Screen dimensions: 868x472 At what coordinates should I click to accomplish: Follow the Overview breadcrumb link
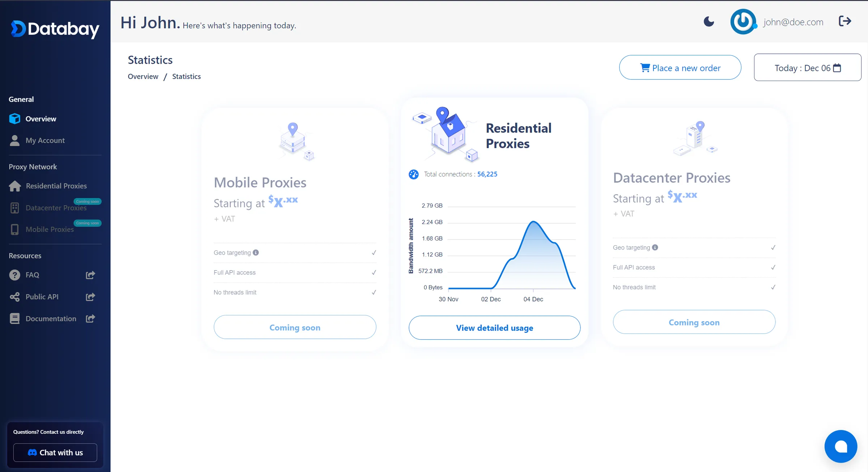(x=143, y=76)
